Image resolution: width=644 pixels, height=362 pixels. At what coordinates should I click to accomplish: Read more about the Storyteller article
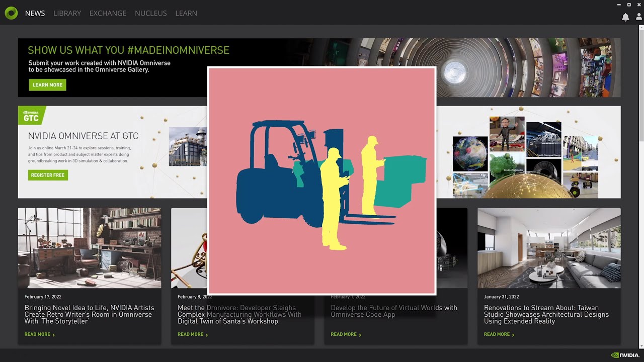(40, 334)
